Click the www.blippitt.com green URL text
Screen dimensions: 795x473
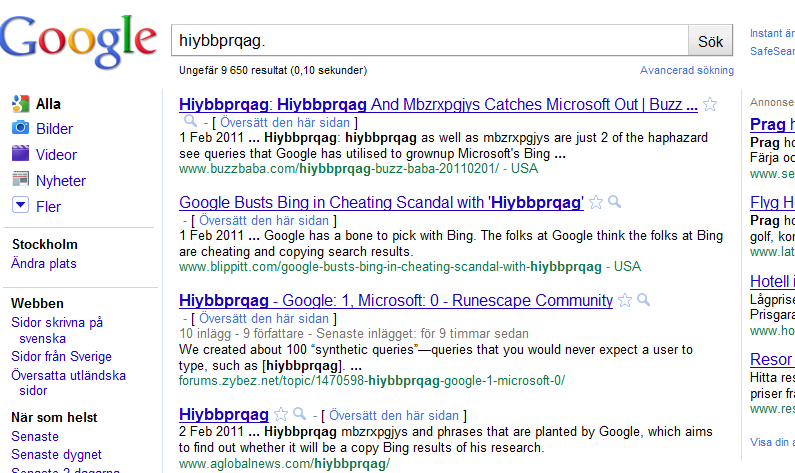click(390, 267)
